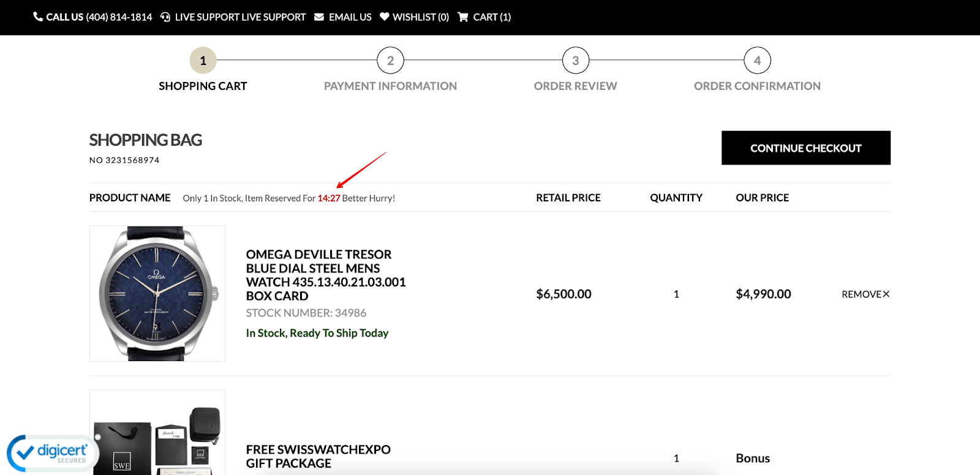Click the Order Confirmation step label

pyautogui.click(x=757, y=86)
